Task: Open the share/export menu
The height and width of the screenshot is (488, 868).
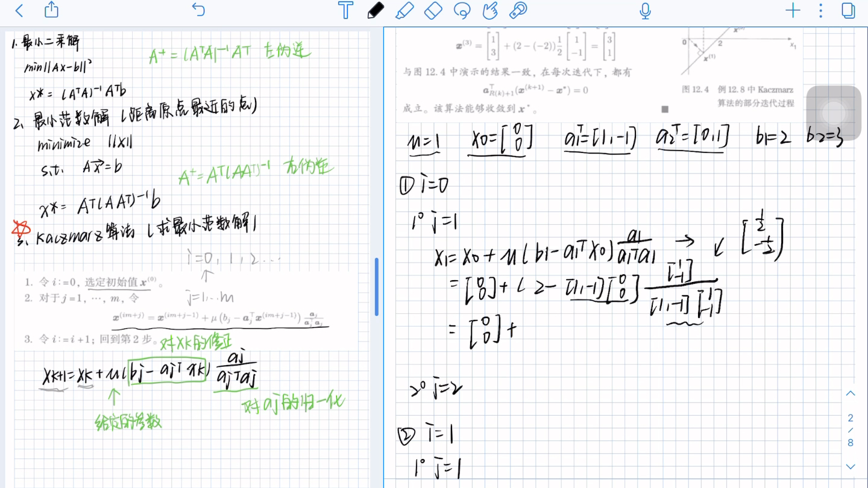Action: tap(52, 10)
